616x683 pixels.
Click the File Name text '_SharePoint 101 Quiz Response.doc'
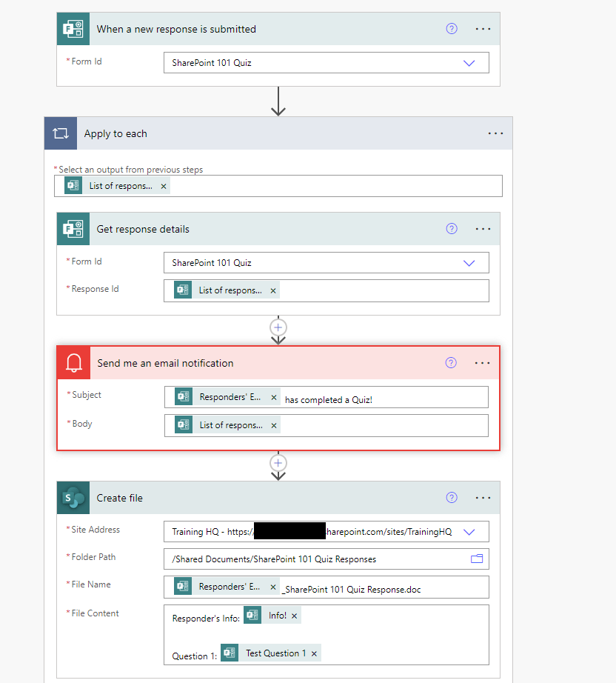[x=352, y=590]
